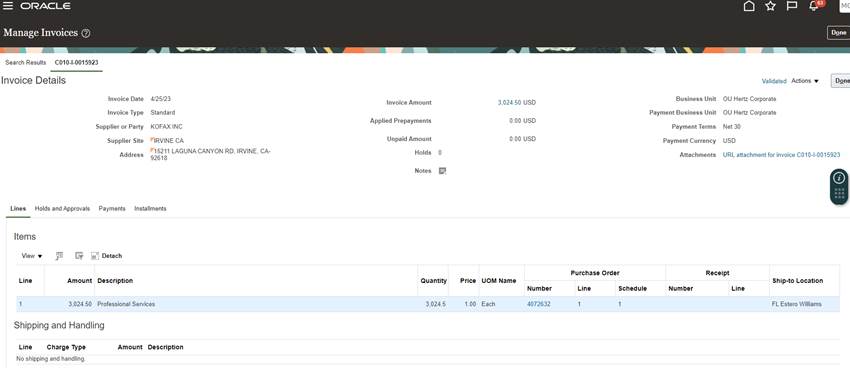Select the C010-I-0015923 tab
850x368 pixels.
coord(76,62)
